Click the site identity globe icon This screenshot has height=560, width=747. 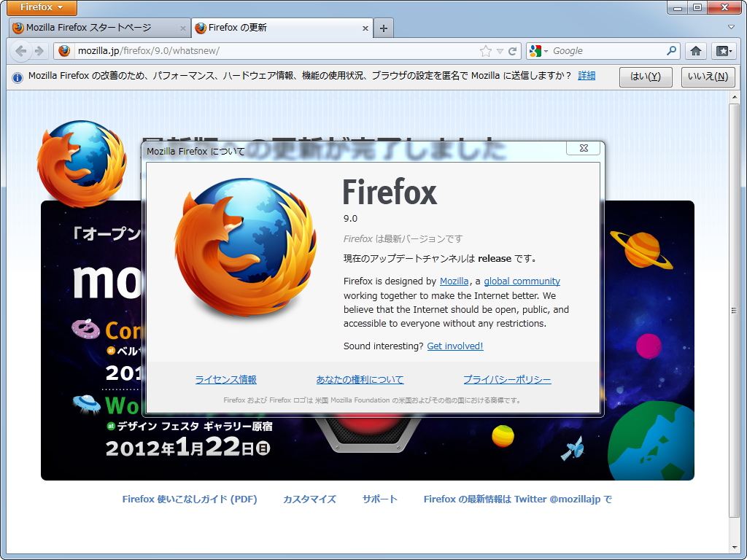pyautogui.click(x=63, y=51)
